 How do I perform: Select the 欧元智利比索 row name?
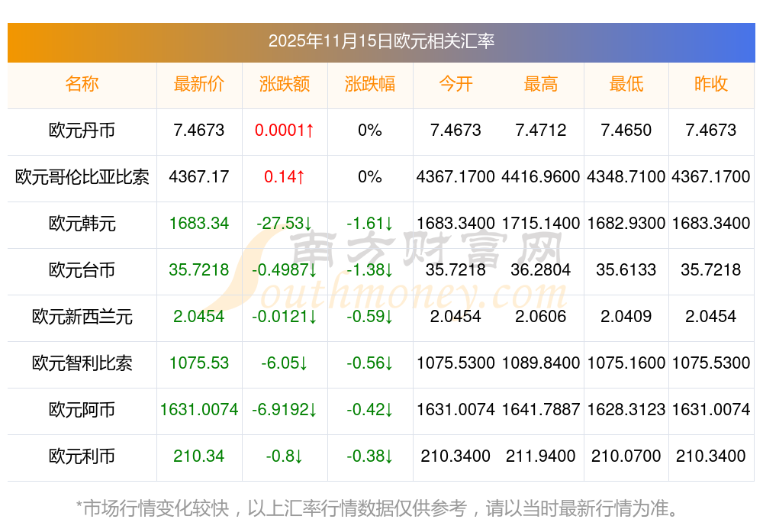pos(82,363)
